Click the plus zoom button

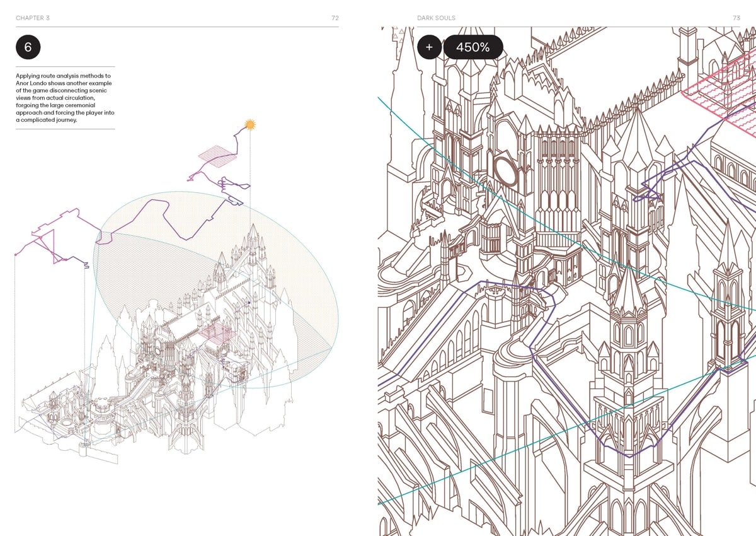(429, 47)
